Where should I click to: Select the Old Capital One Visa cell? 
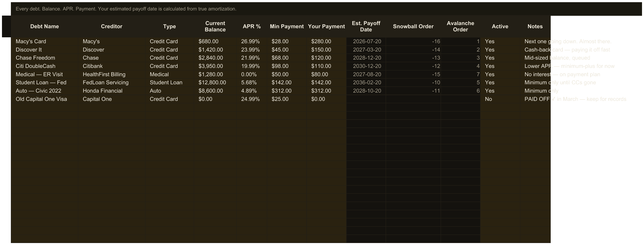(44, 99)
